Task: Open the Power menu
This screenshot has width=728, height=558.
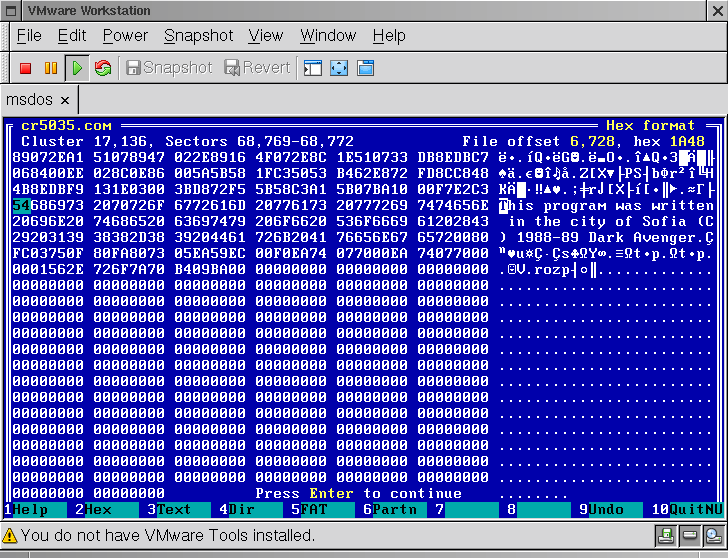Action: [x=125, y=36]
